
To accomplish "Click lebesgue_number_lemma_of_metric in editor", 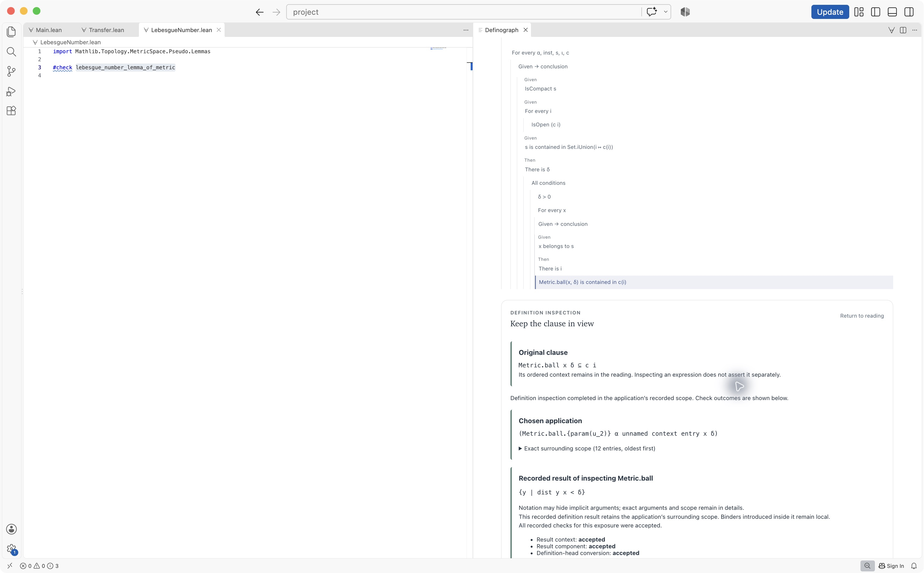I will pos(125,67).
